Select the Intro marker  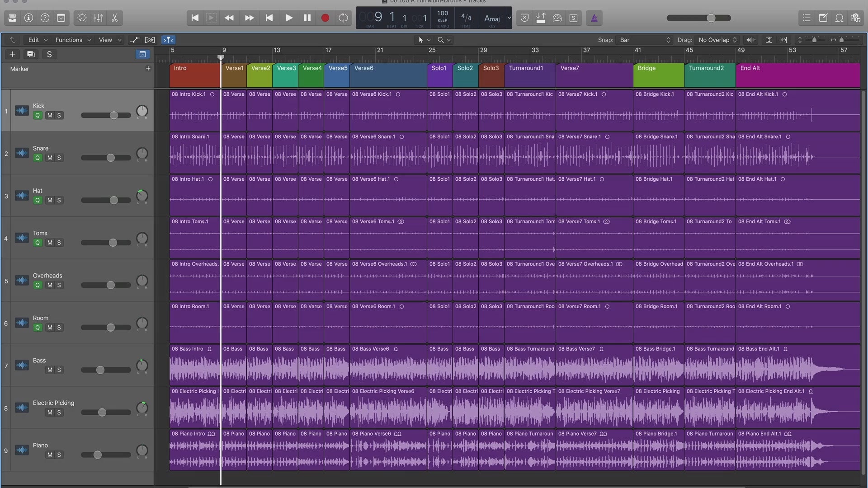(x=195, y=75)
